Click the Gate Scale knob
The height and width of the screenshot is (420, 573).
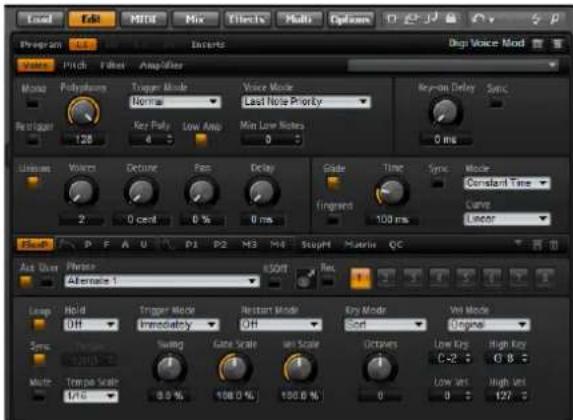(x=235, y=368)
